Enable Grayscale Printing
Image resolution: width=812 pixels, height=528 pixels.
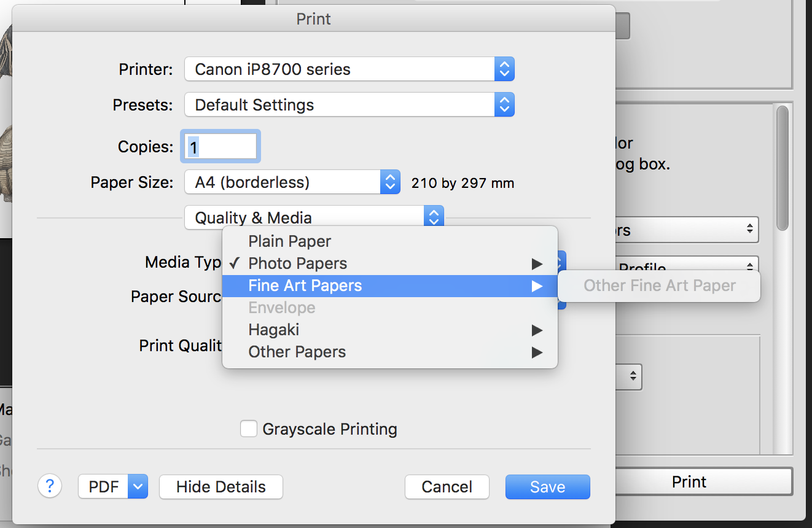pyautogui.click(x=249, y=429)
